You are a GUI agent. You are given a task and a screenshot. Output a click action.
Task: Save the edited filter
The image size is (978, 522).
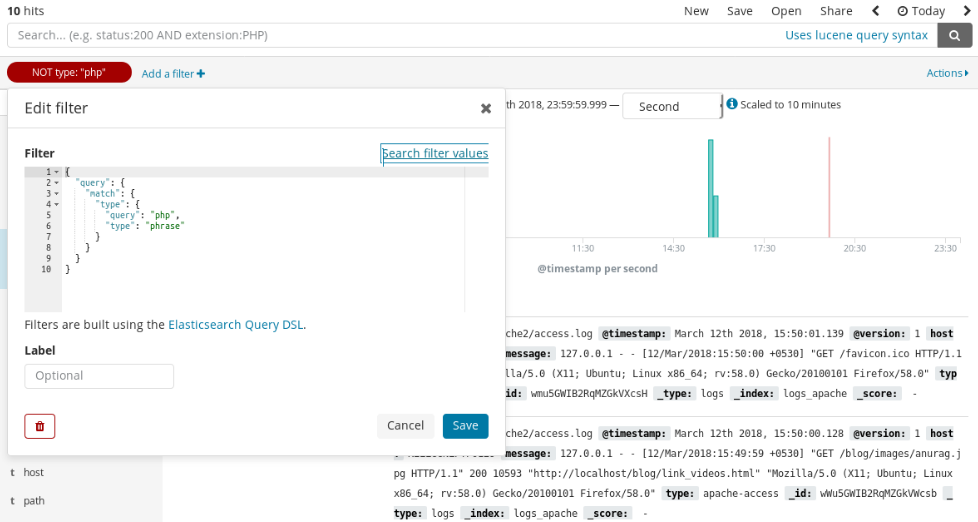tap(465, 425)
